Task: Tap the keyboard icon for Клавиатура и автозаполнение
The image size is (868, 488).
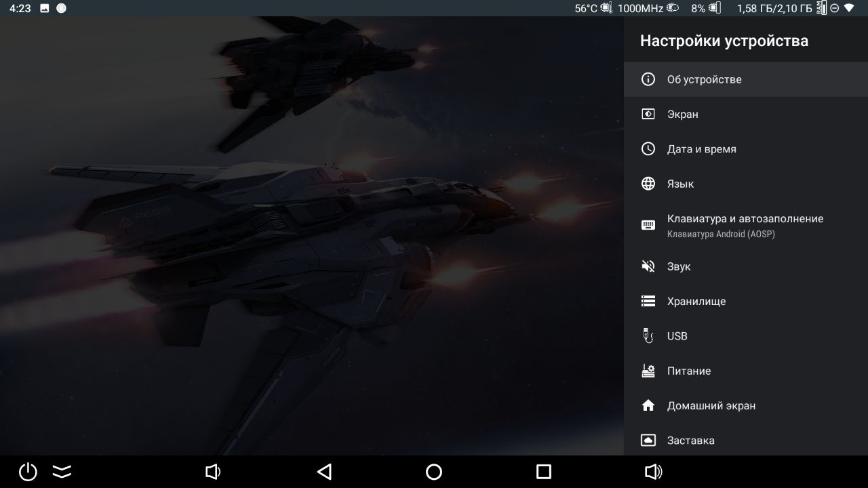Action: coord(648,226)
